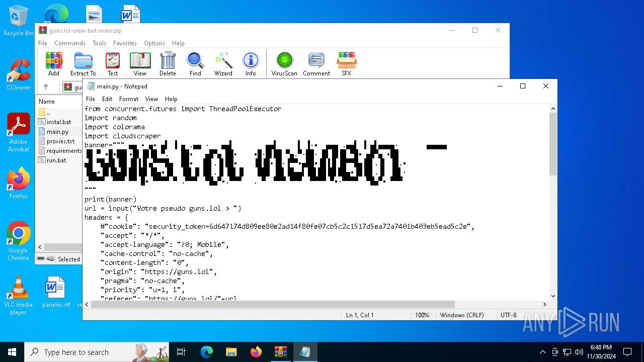Run the Test archive tool
Viewport: 644px width, 362px height.
(x=113, y=64)
